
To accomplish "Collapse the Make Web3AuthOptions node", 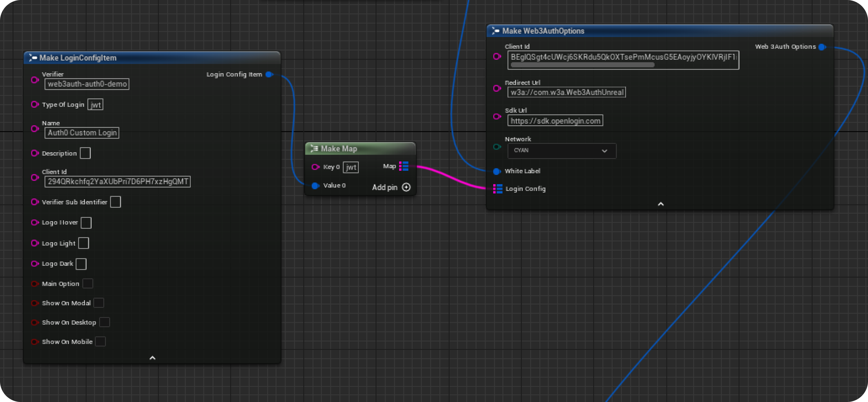I will (x=660, y=204).
